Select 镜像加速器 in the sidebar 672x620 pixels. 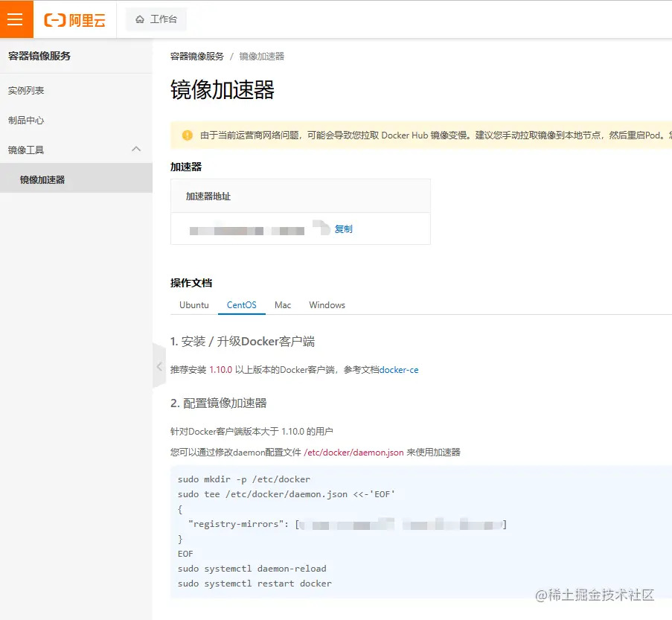(x=77, y=179)
